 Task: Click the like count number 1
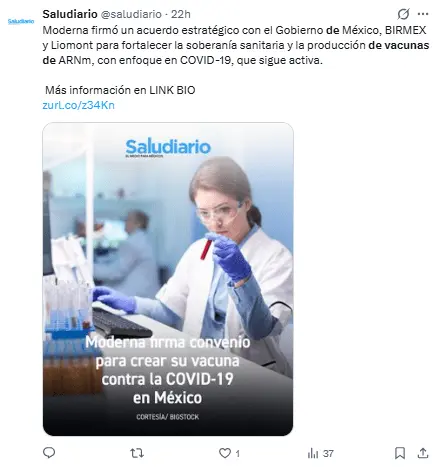(237, 453)
